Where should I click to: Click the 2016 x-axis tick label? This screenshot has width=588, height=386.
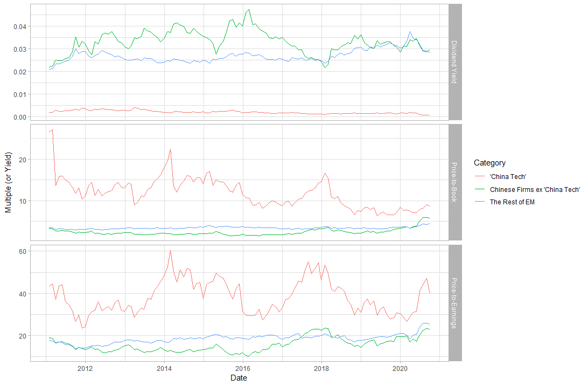tap(243, 368)
